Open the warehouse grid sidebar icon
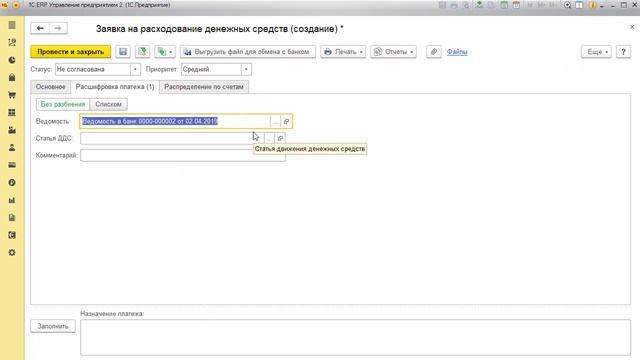Screen dimensions: 640x360 [12, 113]
